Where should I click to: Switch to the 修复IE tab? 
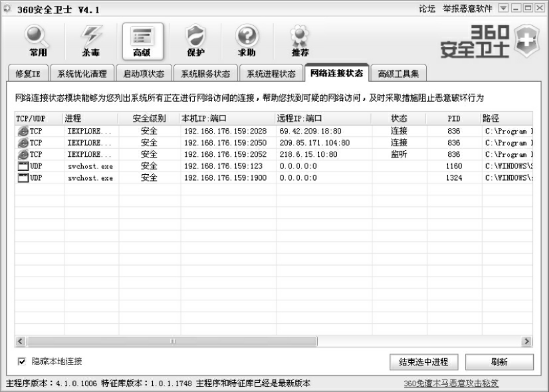click(x=28, y=73)
